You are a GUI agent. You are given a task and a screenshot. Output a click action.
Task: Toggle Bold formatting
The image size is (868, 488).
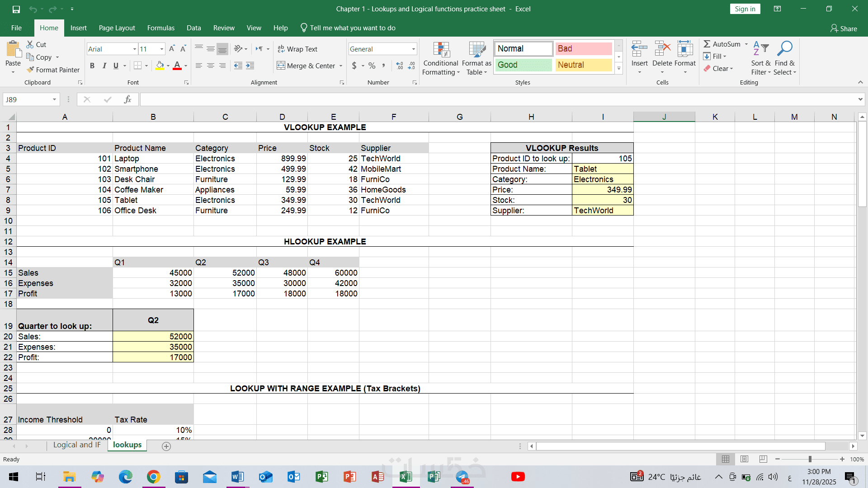click(x=92, y=66)
